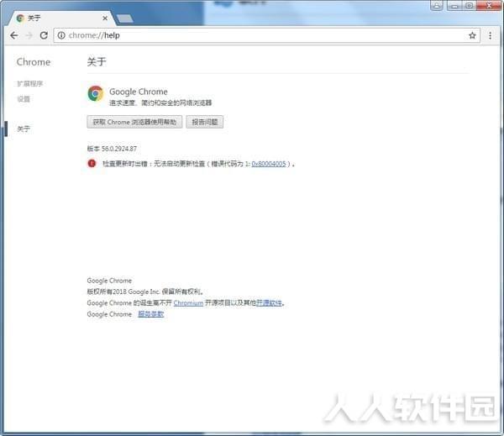Select the 关于 browser tab
The height and width of the screenshot is (436, 504).
pos(61,18)
